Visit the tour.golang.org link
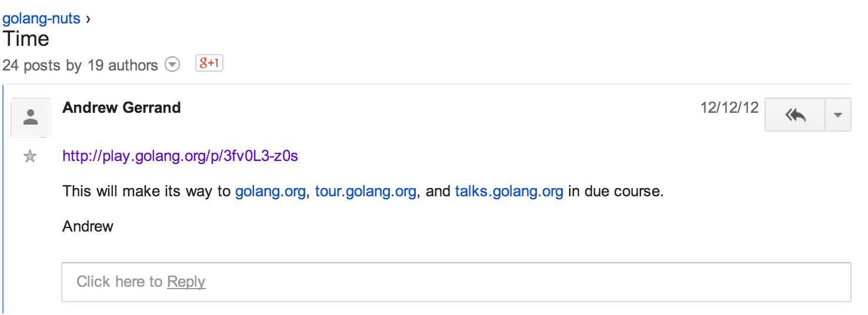 pyautogui.click(x=365, y=192)
